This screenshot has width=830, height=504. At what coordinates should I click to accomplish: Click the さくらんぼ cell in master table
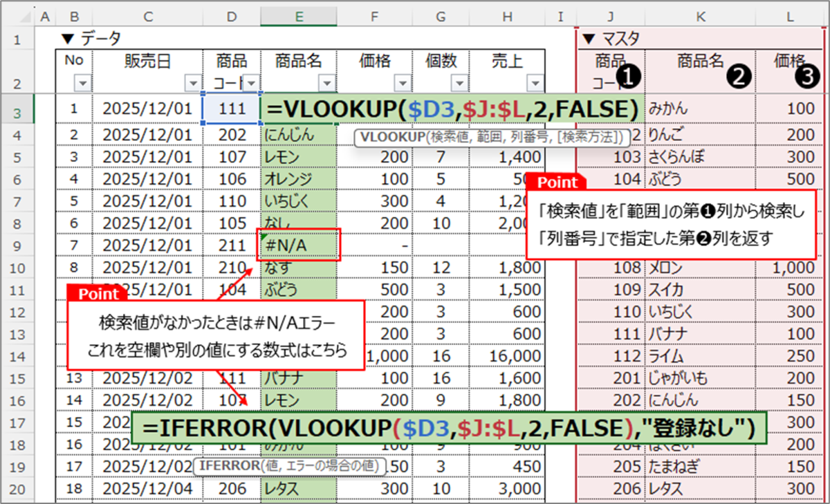(701, 157)
